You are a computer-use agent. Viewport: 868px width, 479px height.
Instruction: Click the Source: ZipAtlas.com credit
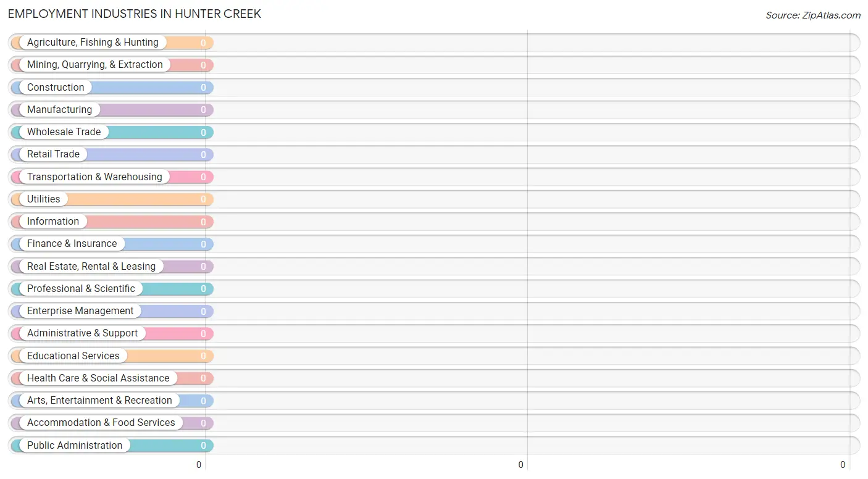(x=813, y=15)
